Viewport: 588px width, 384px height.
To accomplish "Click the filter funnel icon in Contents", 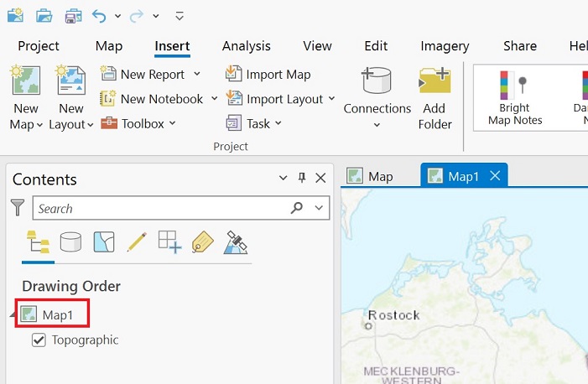I will click(x=18, y=207).
